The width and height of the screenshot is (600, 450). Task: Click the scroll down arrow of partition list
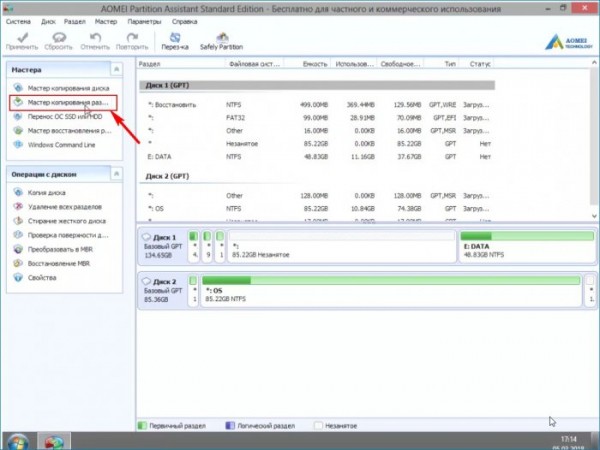pos(594,216)
